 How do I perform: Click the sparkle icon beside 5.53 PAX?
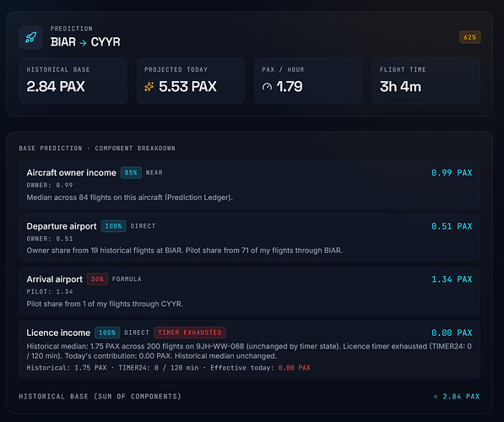(149, 86)
